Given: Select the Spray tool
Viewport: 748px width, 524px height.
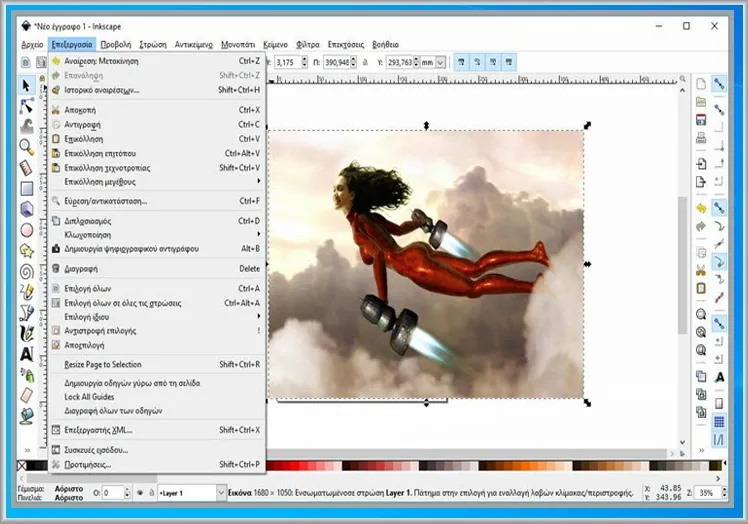Looking at the screenshot, I should [27, 375].
